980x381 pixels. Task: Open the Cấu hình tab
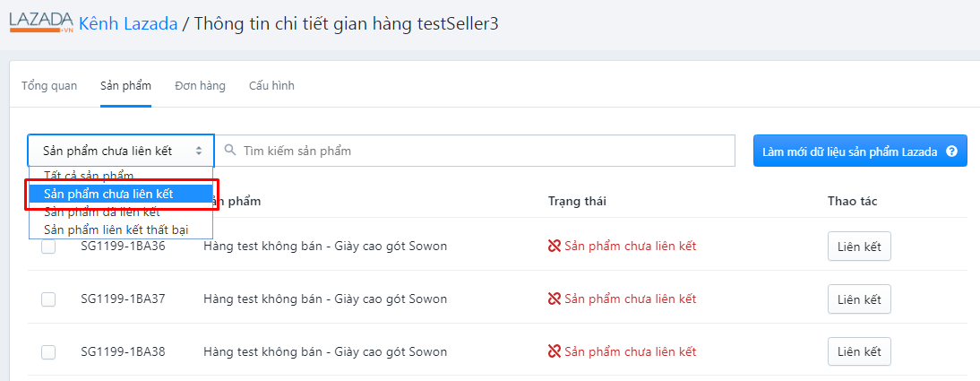click(272, 86)
